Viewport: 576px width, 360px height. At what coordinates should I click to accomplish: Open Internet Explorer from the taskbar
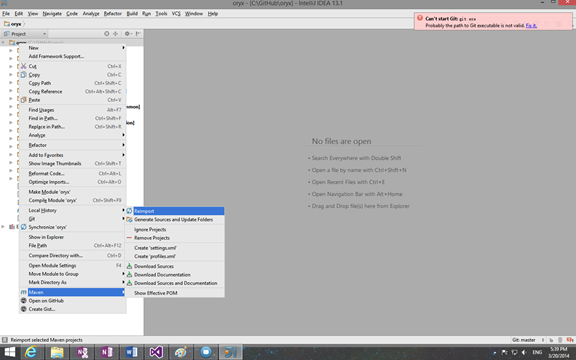tap(32, 352)
